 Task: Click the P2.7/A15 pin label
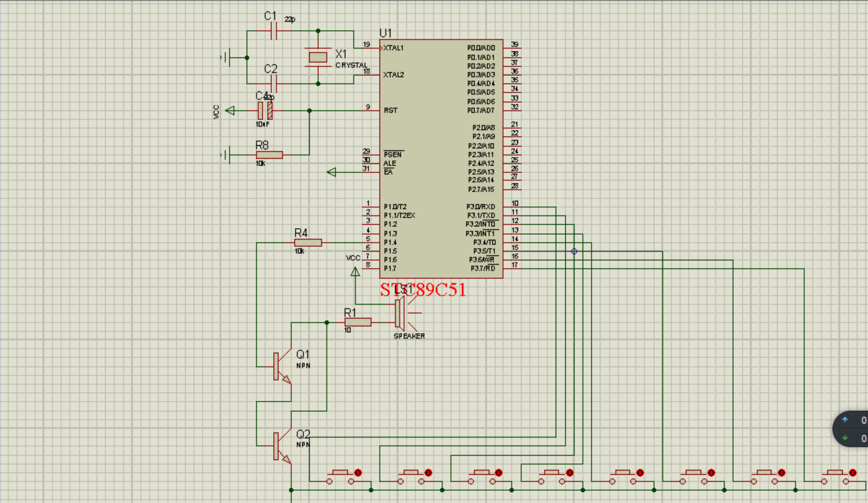(481, 189)
